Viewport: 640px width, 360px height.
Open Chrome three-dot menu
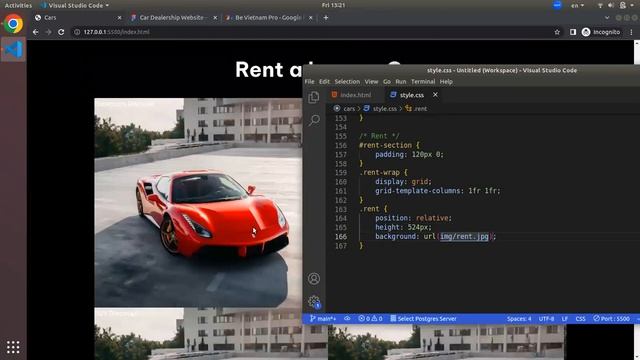631,32
